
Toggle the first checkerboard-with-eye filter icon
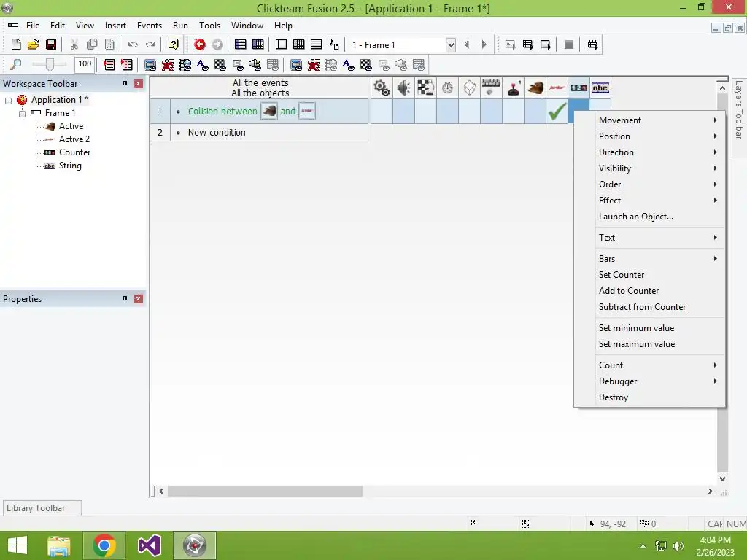coord(220,65)
